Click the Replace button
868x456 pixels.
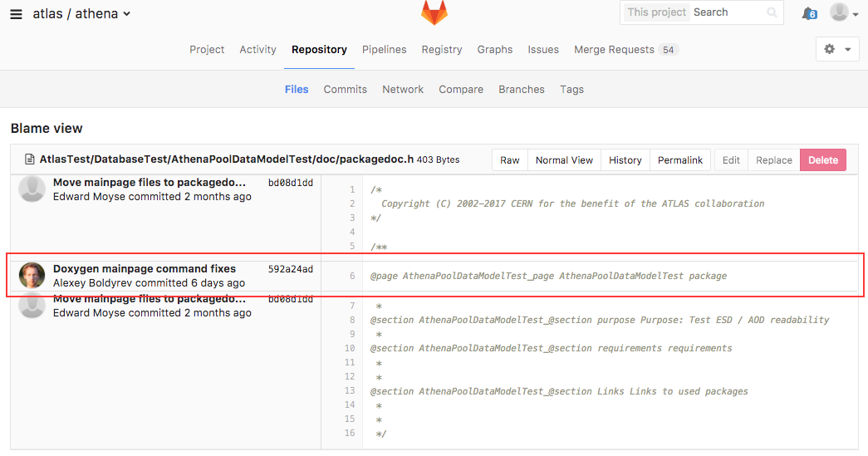point(774,160)
